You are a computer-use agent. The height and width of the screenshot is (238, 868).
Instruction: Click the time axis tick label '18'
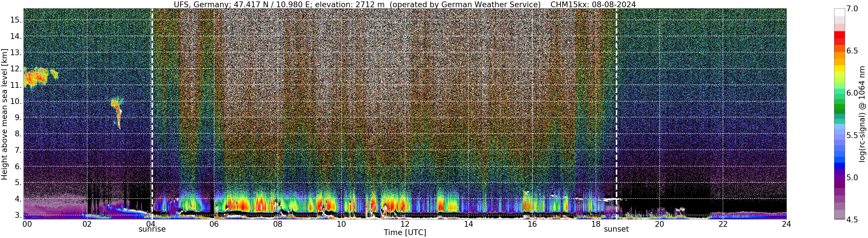tap(596, 224)
